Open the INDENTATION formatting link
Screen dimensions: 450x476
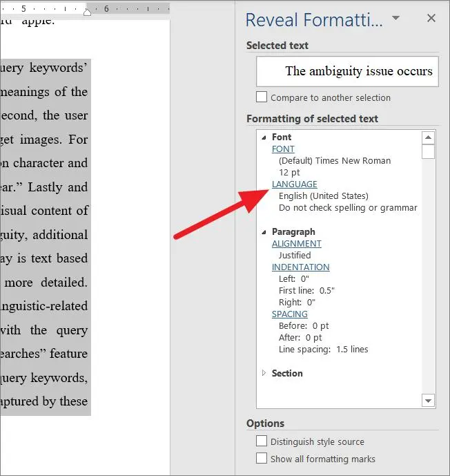pos(300,267)
